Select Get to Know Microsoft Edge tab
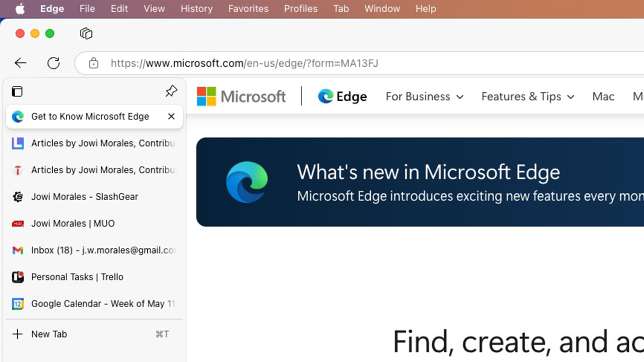Image resolution: width=644 pixels, height=362 pixels. click(x=94, y=117)
